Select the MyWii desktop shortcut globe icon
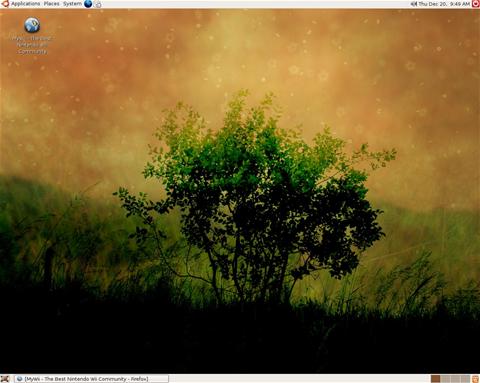Viewport: 480px width, 383px height. coord(32,26)
